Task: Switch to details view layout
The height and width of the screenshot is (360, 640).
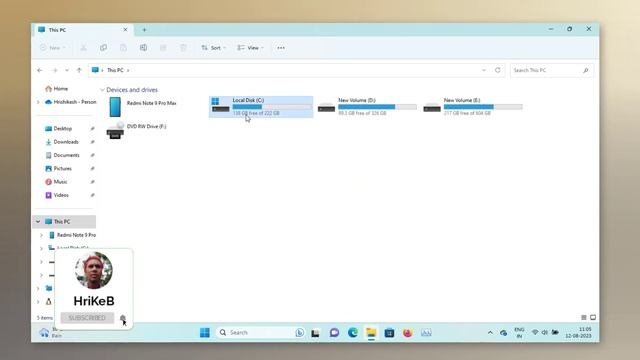Action: 584,318
